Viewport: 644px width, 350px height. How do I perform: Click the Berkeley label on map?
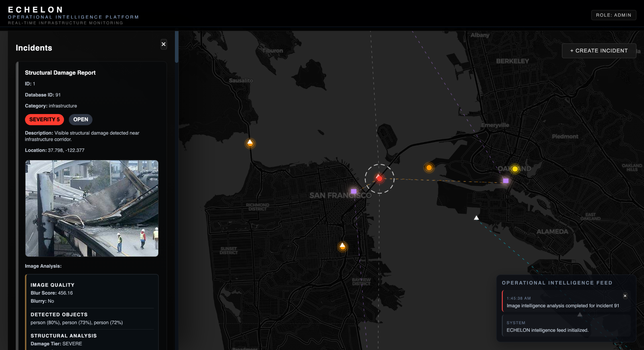pyautogui.click(x=512, y=61)
